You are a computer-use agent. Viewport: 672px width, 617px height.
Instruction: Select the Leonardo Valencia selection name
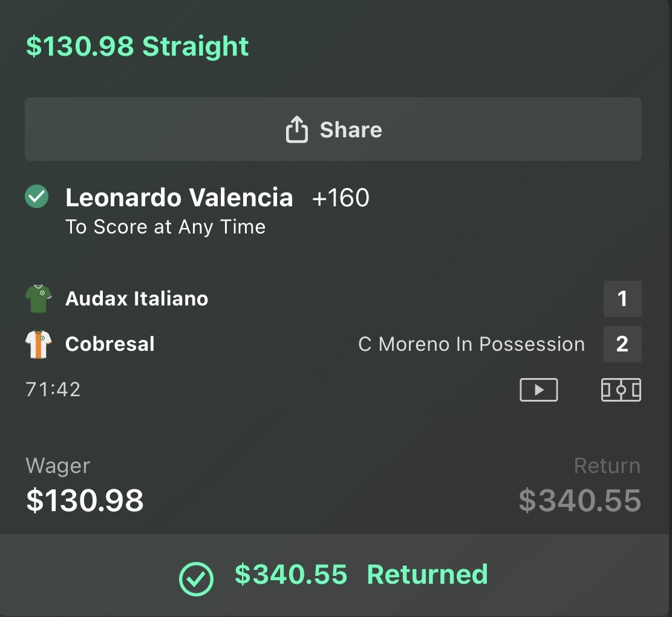coord(179,198)
